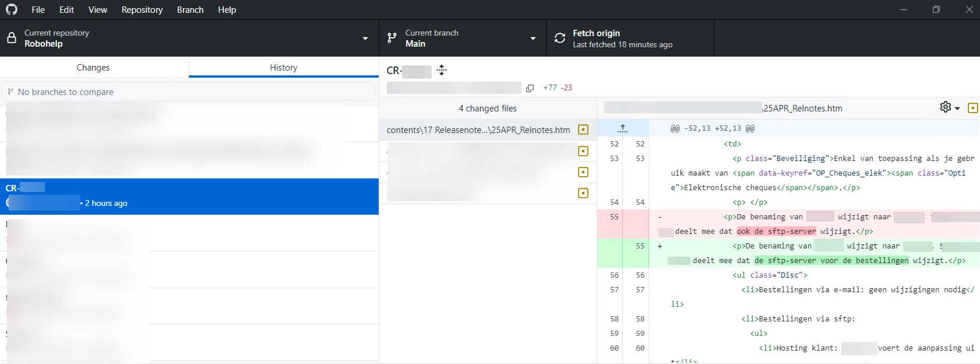980x364 pixels.
Task: Expand the Current branch Main dropdown
Action: pos(463,38)
